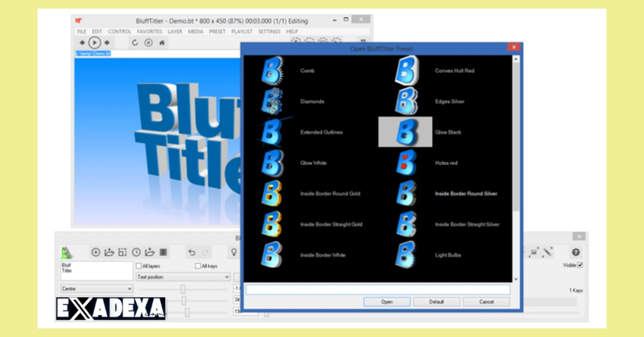Open the LAYER menu

pos(175,31)
